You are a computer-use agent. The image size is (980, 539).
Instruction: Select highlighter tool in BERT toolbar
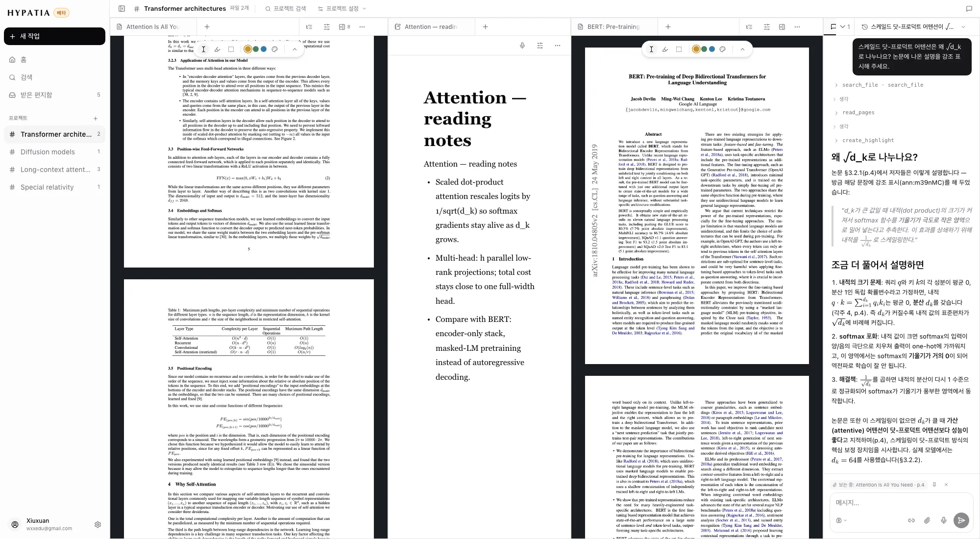[665, 49]
